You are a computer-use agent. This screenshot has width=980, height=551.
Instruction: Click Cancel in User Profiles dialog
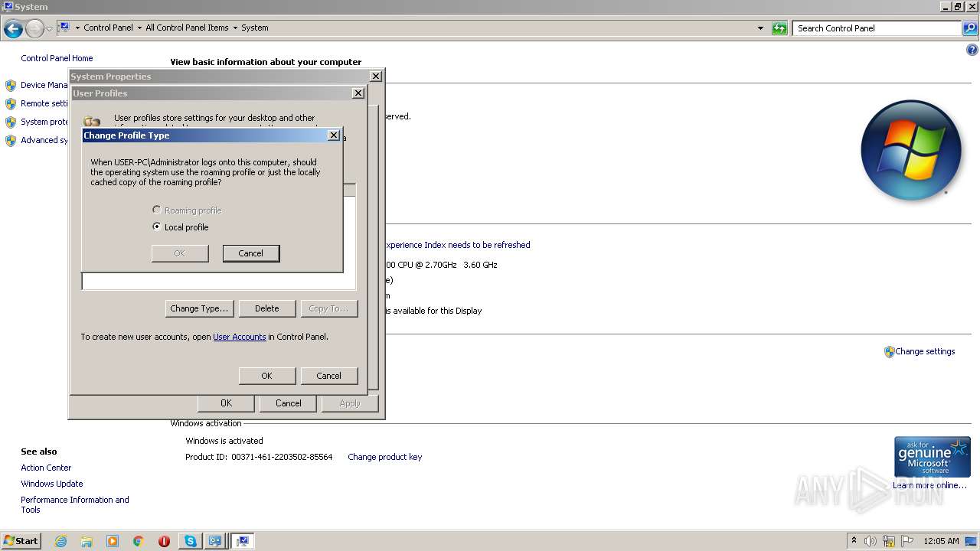point(329,376)
